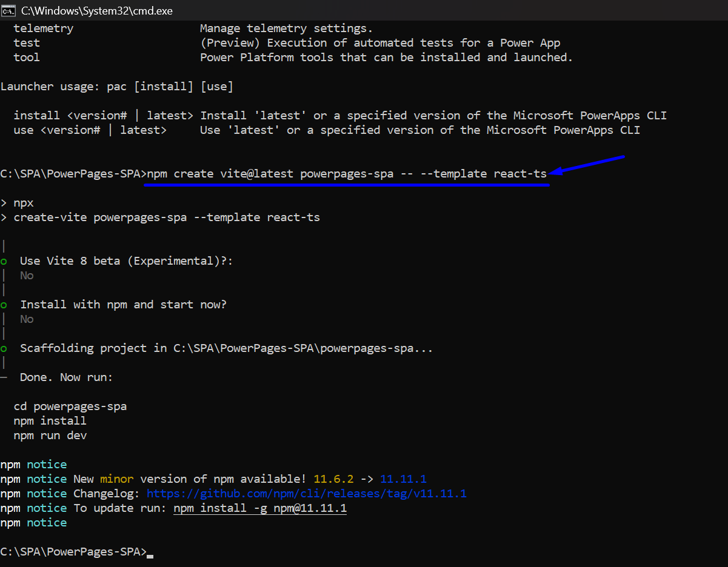Click the npm run dev line

tap(50, 436)
